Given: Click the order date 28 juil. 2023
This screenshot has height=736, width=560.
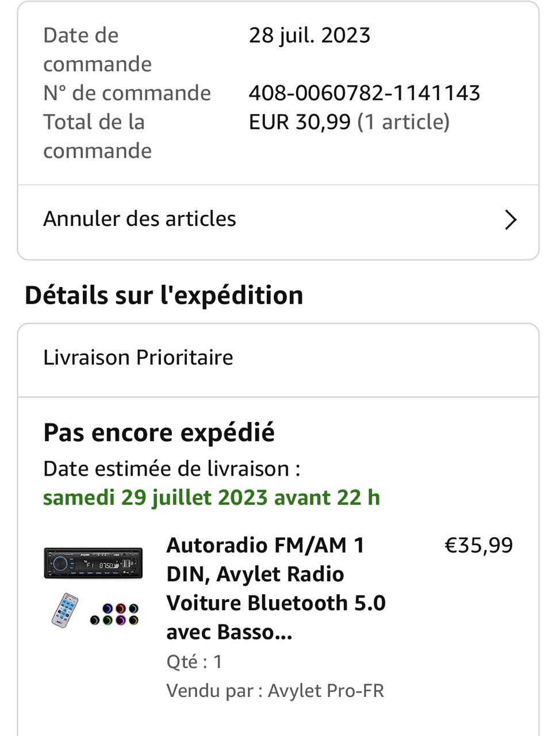Looking at the screenshot, I should pyautogui.click(x=309, y=36).
